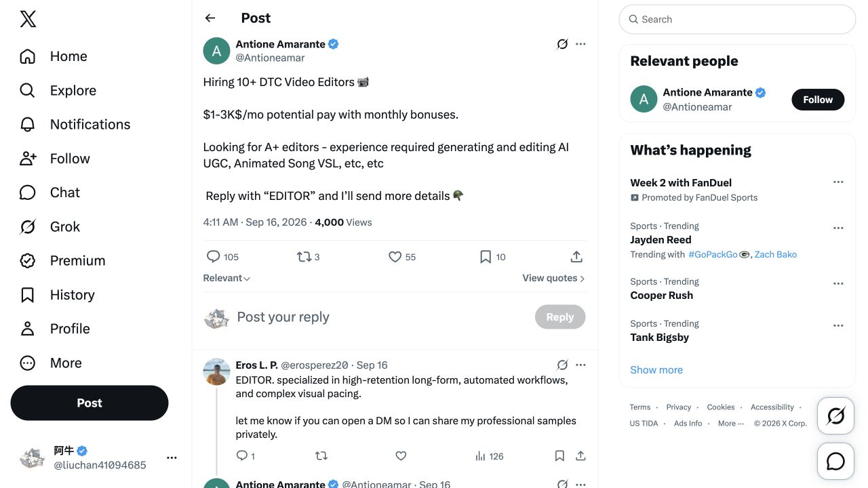Open more options on Antione's post
This screenshot has height=488, width=868.
(x=580, y=44)
